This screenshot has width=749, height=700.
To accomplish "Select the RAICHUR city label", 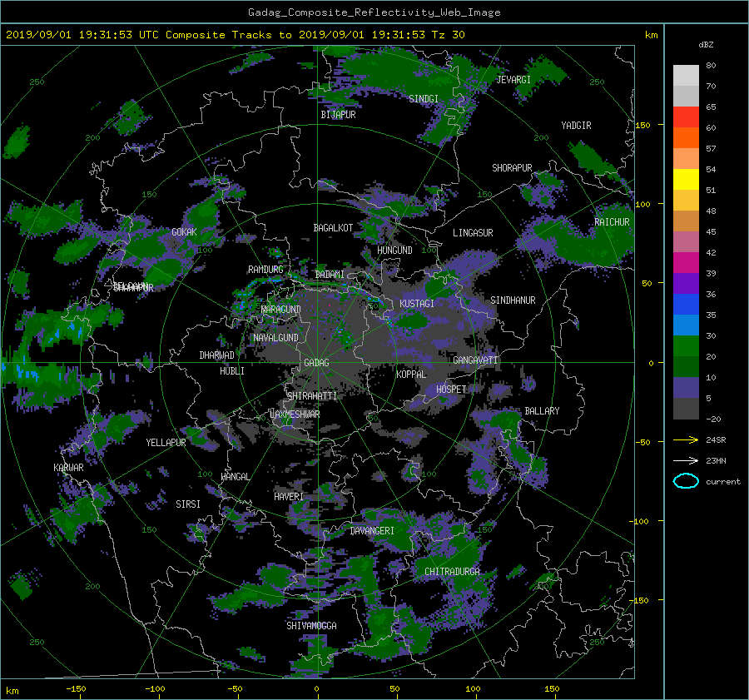I will 612,222.
